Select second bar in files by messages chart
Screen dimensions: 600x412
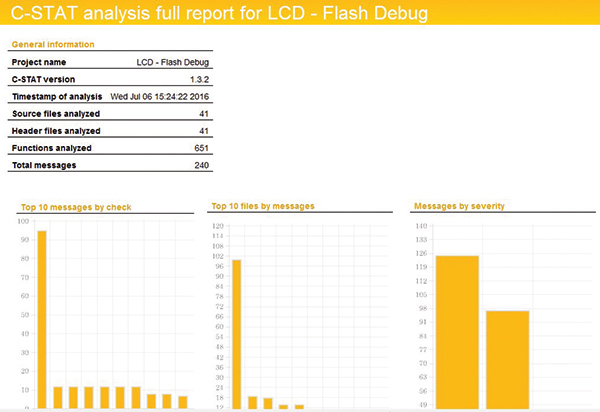pyautogui.click(x=252, y=403)
